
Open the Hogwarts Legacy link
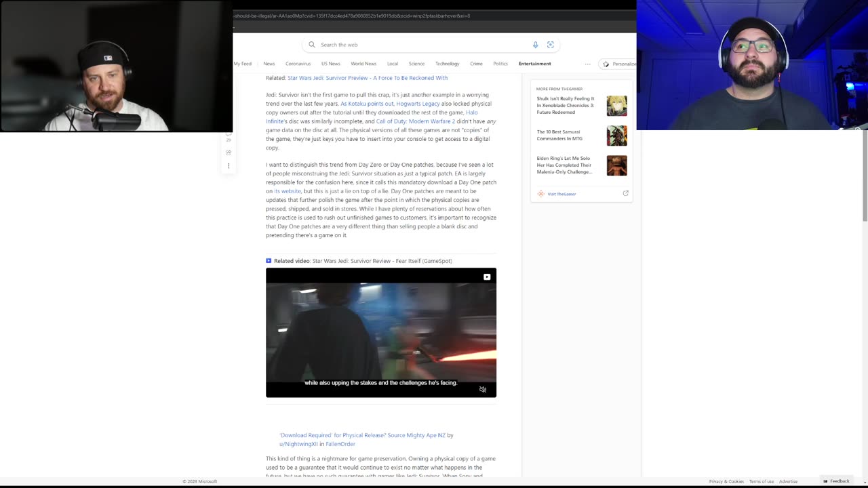click(418, 104)
